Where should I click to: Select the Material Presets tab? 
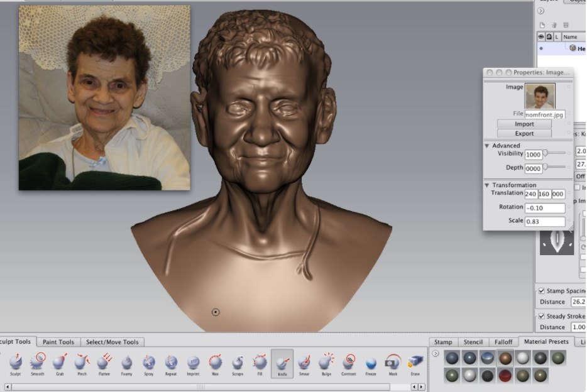(546, 342)
